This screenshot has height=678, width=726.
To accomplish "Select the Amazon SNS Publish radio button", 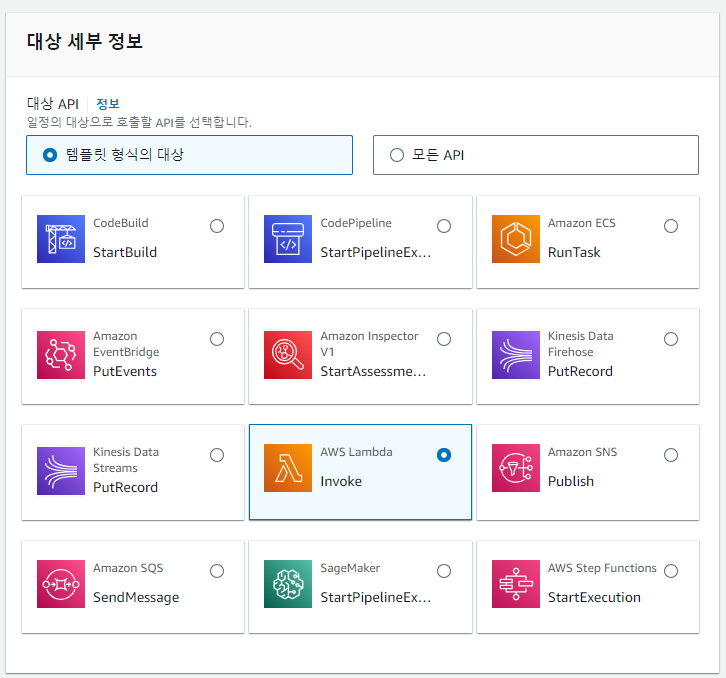I will coord(671,455).
